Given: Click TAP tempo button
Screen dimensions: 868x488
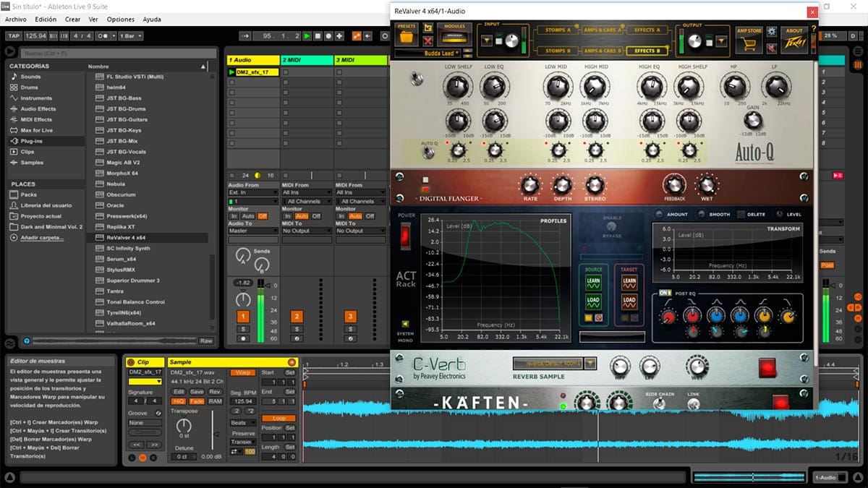Looking at the screenshot, I should (x=14, y=35).
